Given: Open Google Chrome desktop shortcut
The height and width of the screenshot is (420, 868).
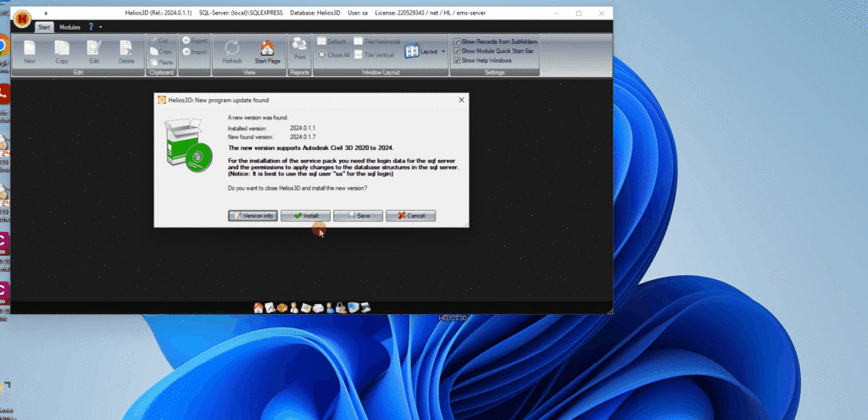Looking at the screenshot, I should pos(3,46).
